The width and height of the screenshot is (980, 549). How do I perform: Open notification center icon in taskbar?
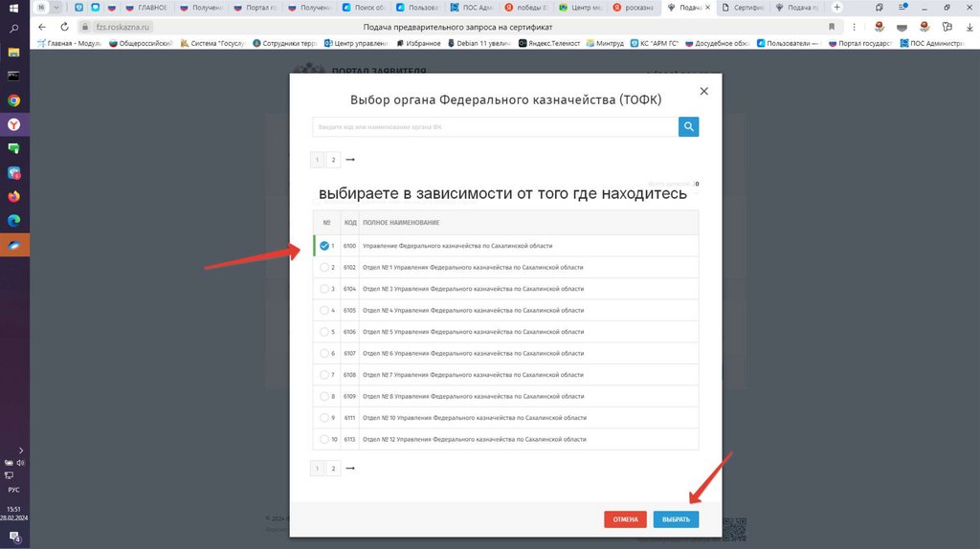pos(14,537)
